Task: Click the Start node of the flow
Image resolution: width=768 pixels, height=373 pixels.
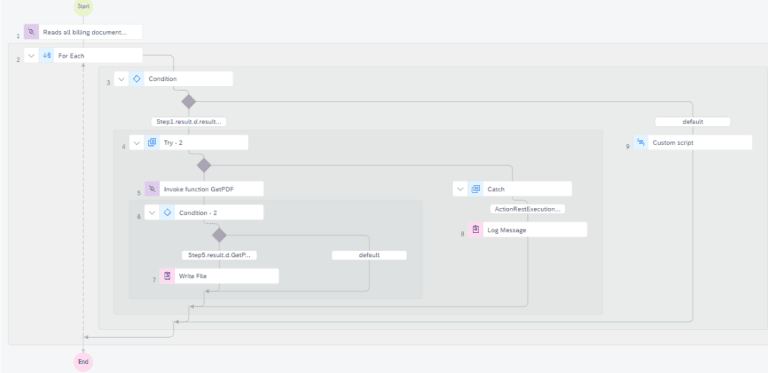Action: coord(83,6)
